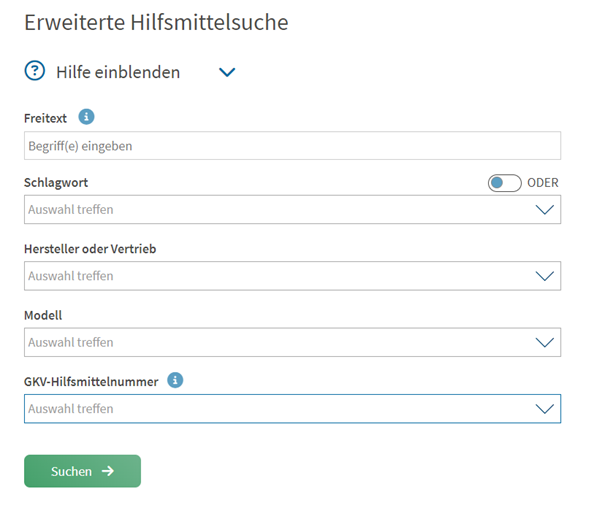Click the GKV-Hilfsmittelnummer label
This screenshot has width=605, height=524.
tap(91, 382)
